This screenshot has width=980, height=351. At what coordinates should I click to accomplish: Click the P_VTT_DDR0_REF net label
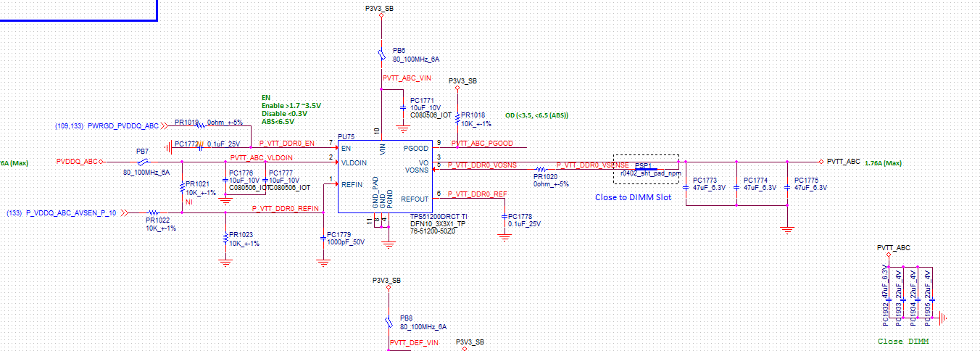[477, 194]
